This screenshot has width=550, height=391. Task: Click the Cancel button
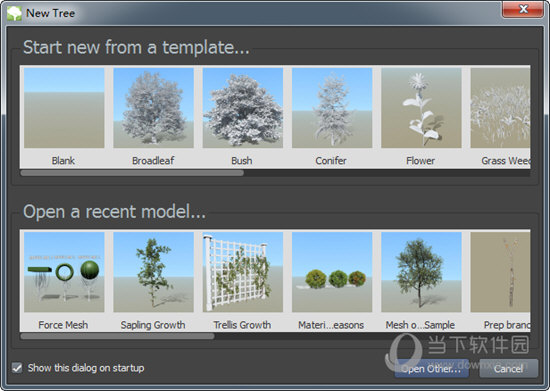click(508, 369)
